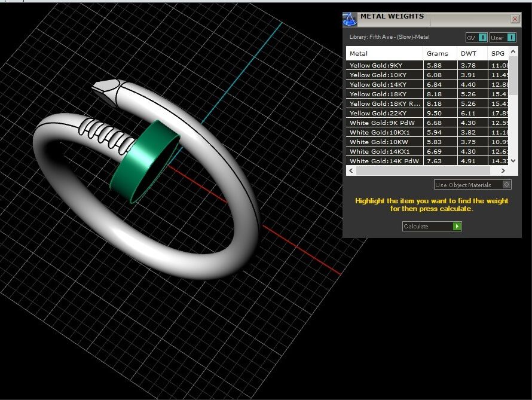The width and height of the screenshot is (532, 400).
Task: Click the 3.91 DWT value
Action: pyautogui.click(x=468, y=75)
